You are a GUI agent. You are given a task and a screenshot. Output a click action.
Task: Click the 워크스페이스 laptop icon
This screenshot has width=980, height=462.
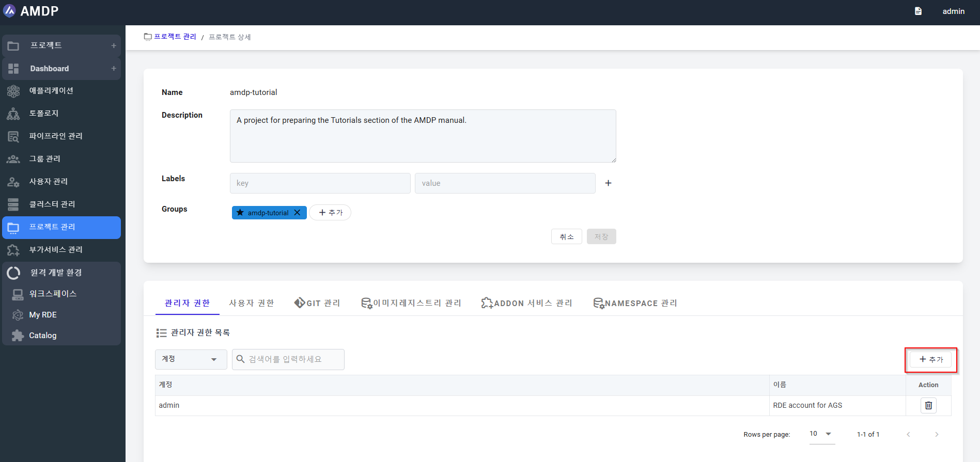point(18,294)
